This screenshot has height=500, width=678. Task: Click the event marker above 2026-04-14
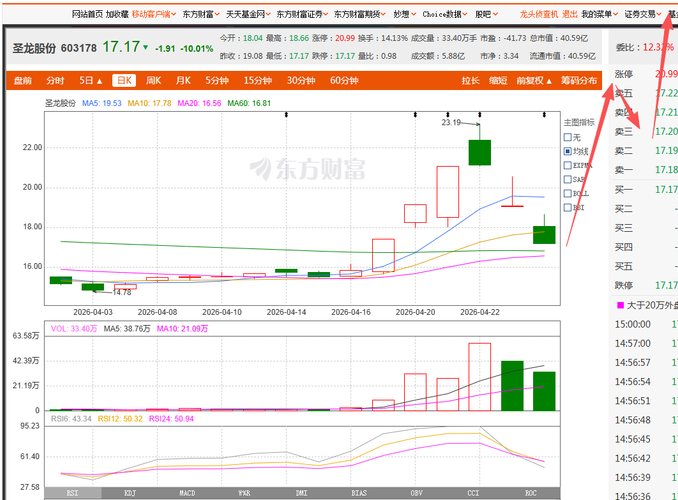click(x=286, y=115)
